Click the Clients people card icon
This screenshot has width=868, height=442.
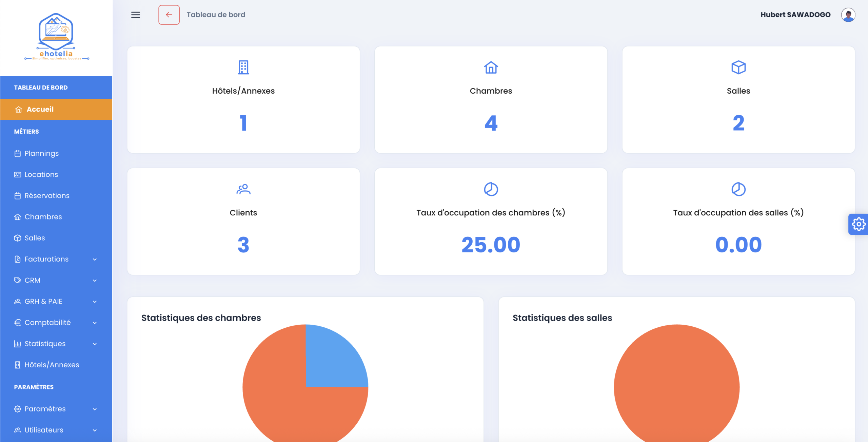[x=243, y=189]
